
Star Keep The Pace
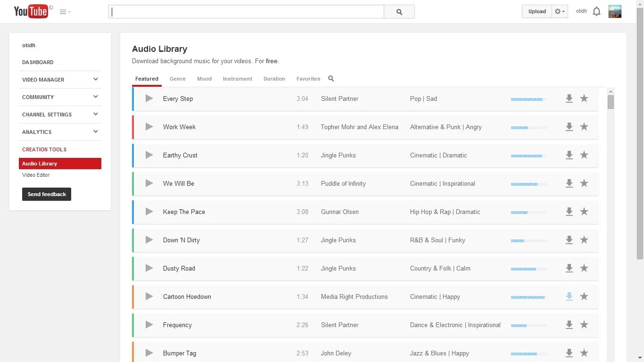584,211
